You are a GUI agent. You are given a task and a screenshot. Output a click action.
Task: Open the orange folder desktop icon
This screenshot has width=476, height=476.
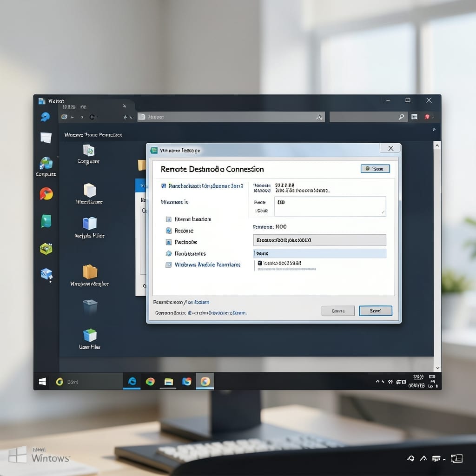click(90, 271)
